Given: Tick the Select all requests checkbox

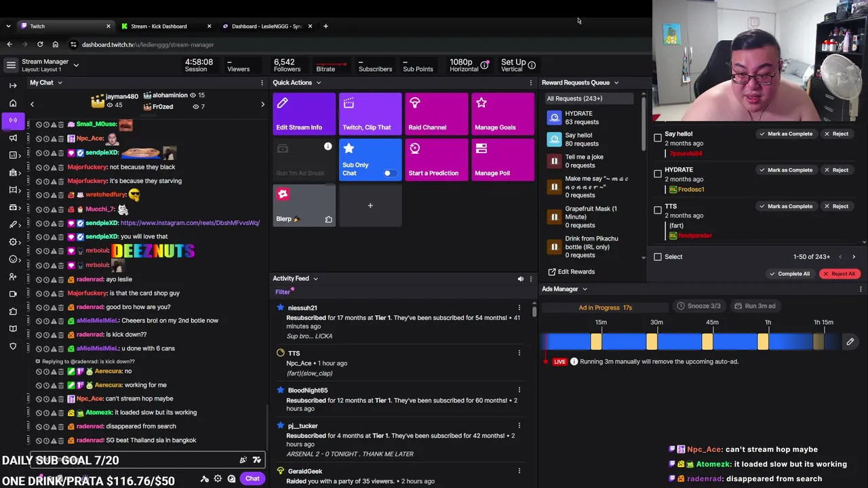Looking at the screenshot, I should [x=658, y=257].
